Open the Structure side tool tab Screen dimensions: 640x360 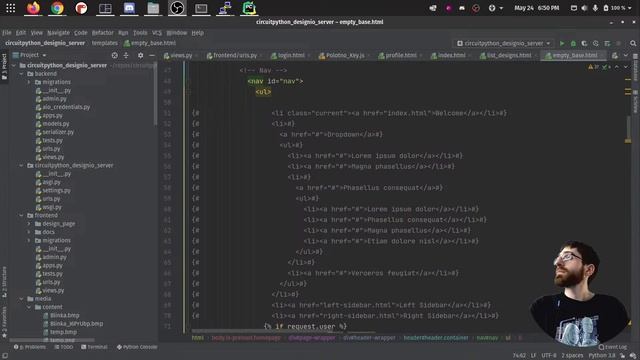pyautogui.click(x=4, y=282)
